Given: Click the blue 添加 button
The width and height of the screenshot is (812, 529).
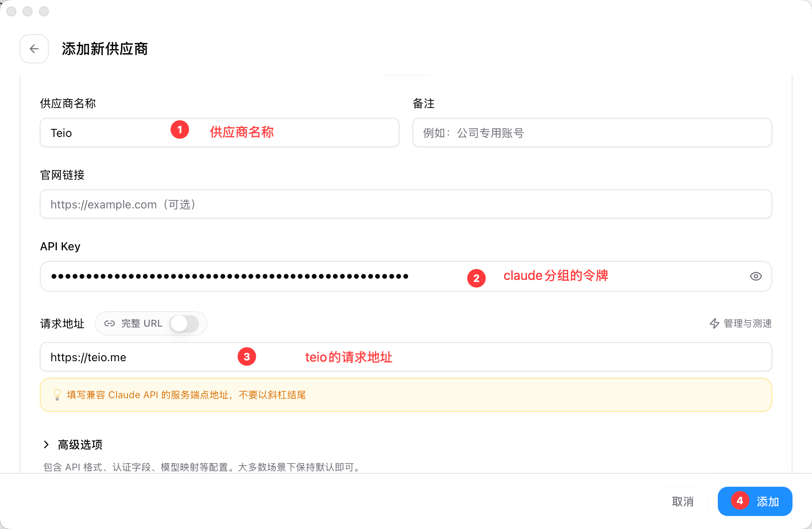Looking at the screenshot, I should [x=755, y=501].
